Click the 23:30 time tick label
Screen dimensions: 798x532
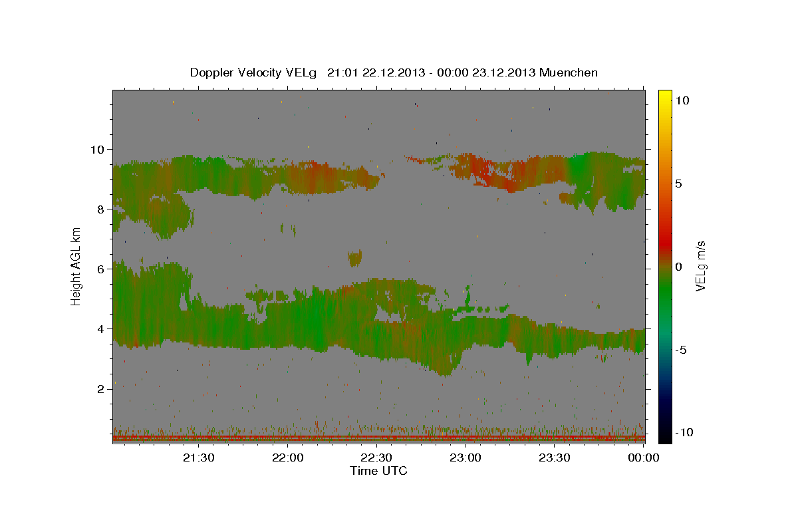[x=554, y=458]
